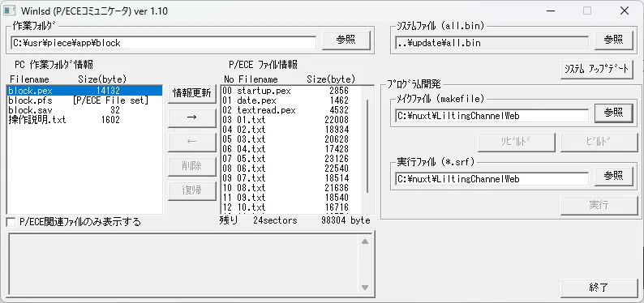
Task: Select 操作説明.txt in PC folder list
Action: pos(84,120)
